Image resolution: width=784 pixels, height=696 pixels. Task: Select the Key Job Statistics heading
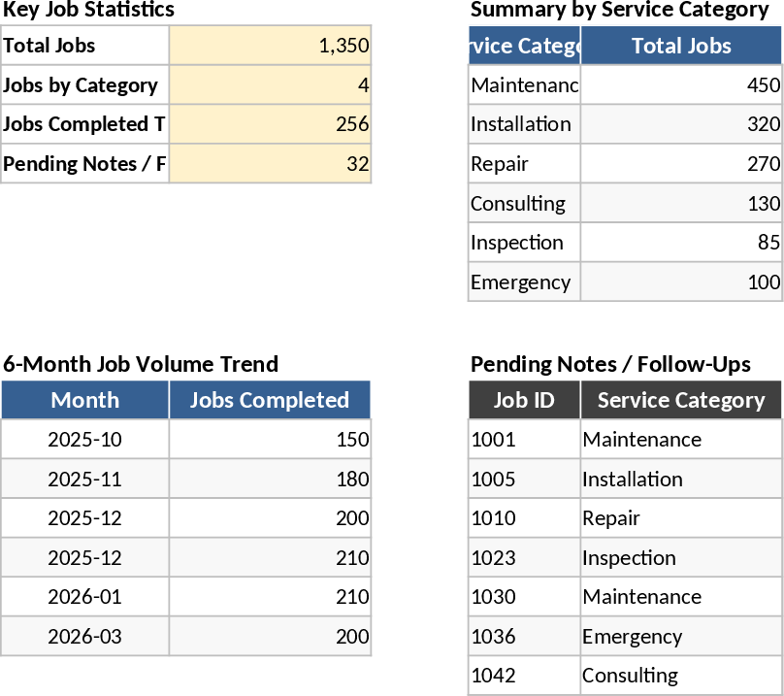click(x=89, y=10)
